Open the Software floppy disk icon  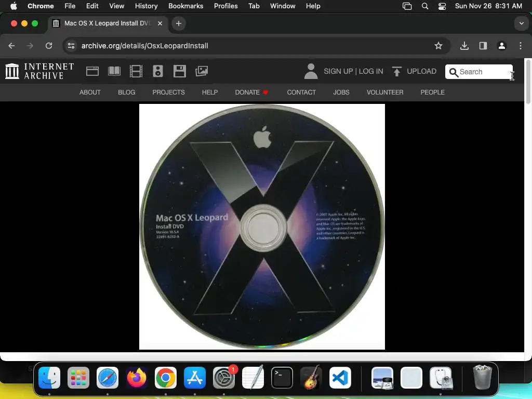179,71
